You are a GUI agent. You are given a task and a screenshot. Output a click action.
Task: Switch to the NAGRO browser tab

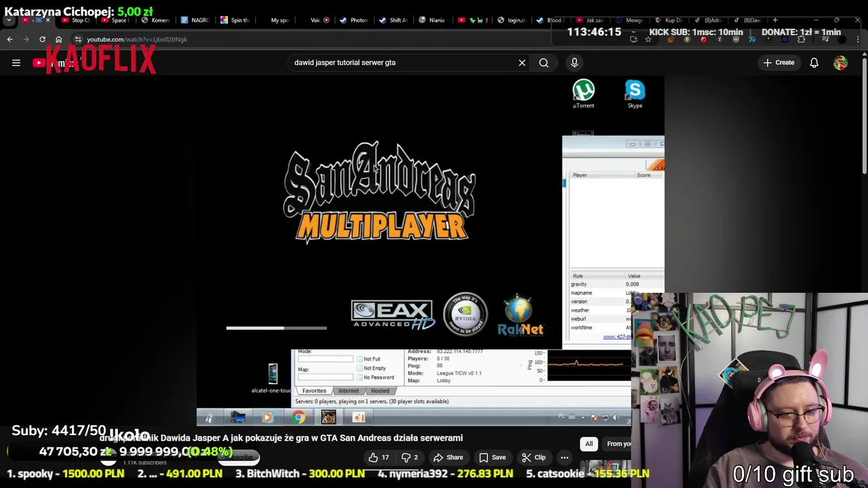pyautogui.click(x=195, y=20)
